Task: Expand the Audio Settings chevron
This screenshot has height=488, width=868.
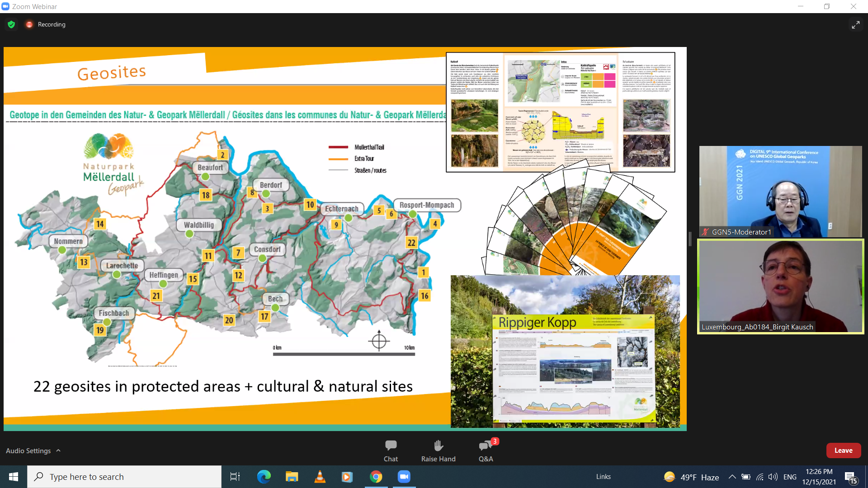Action: coord(58,451)
